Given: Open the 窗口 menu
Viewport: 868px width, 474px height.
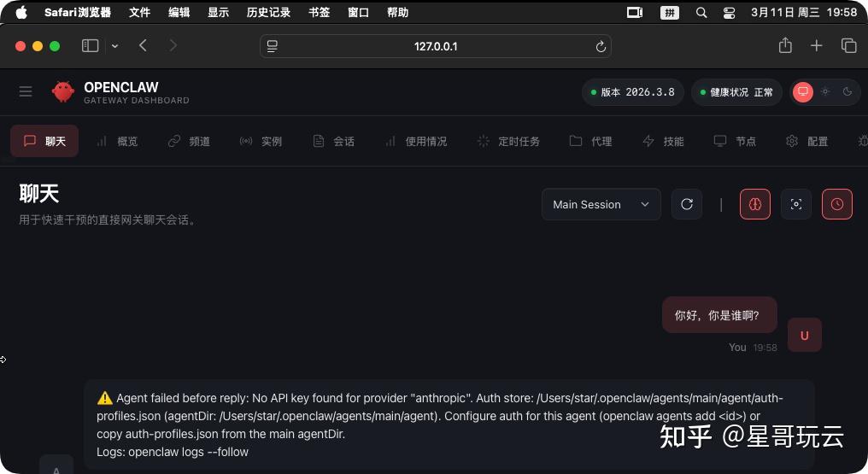Looking at the screenshot, I should (x=358, y=12).
